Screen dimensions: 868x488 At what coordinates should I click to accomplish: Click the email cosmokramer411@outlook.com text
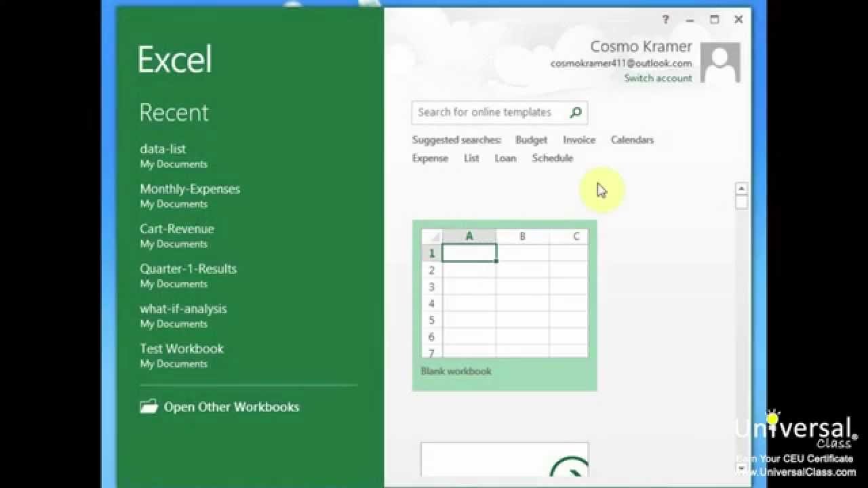coord(621,63)
